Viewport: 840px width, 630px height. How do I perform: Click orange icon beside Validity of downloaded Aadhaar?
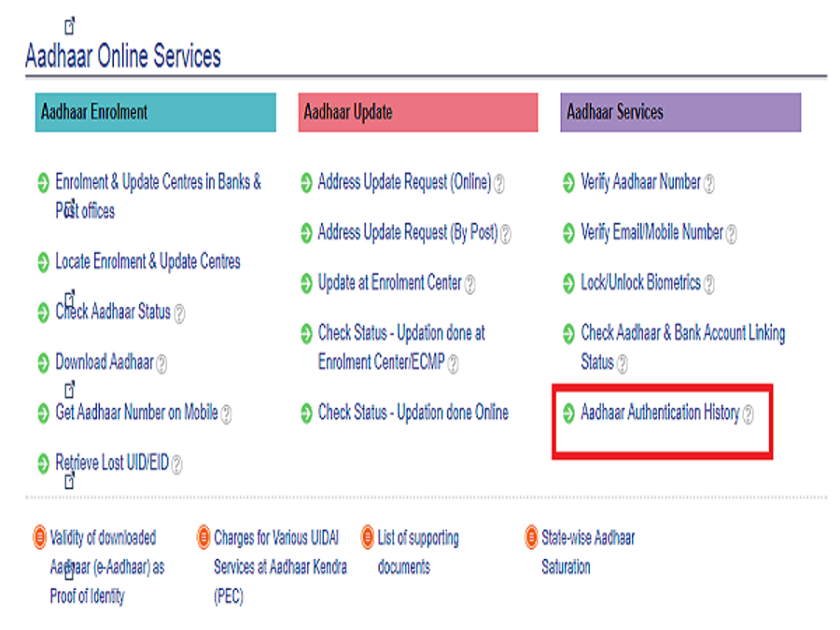pos(39,537)
